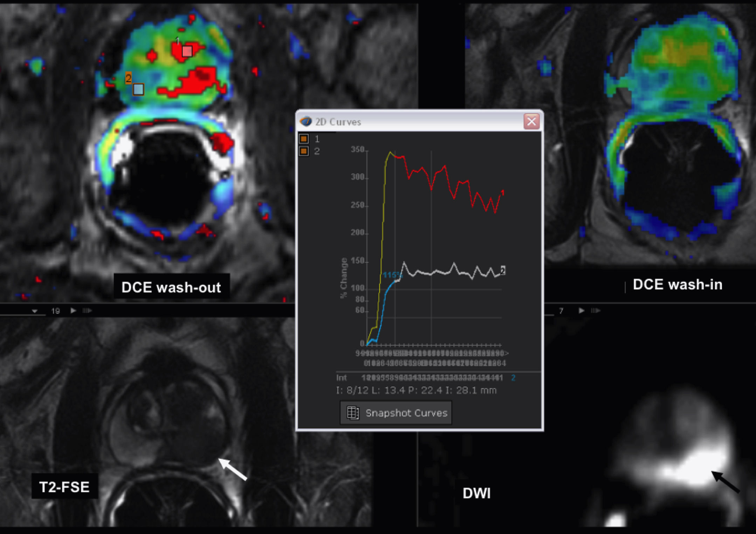Image resolution: width=756 pixels, height=534 pixels.
Task: Click the gray curve 2 end label
Action: point(503,270)
